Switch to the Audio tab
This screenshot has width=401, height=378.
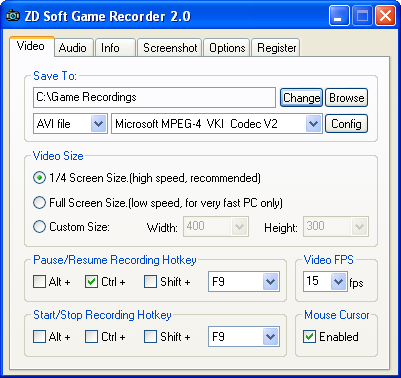[x=73, y=48]
